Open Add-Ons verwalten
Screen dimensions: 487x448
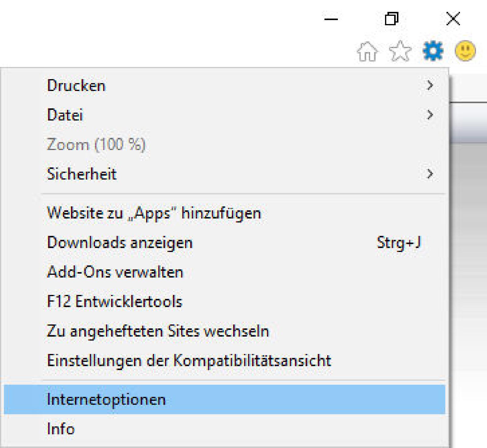[225, 272]
